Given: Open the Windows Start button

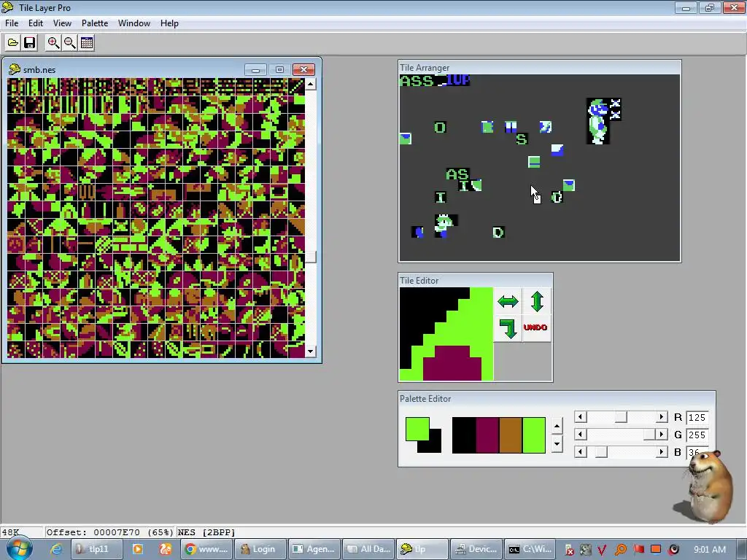Looking at the screenshot, I should [20, 549].
